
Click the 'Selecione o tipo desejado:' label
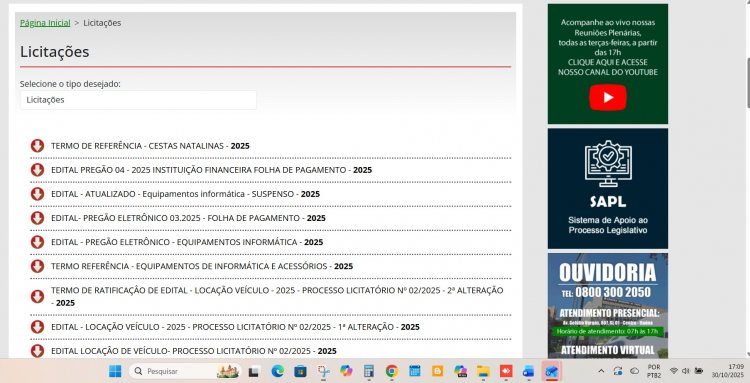click(70, 84)
